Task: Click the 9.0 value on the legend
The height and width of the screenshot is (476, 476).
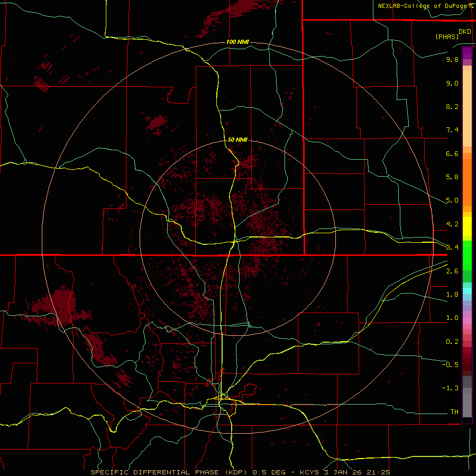Action: [452, 83]
